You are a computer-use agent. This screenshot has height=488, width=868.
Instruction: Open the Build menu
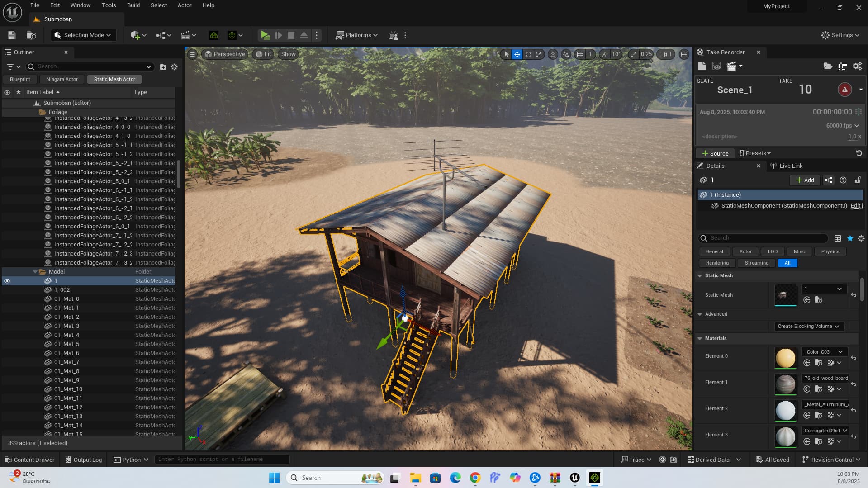tap(133, 5)
